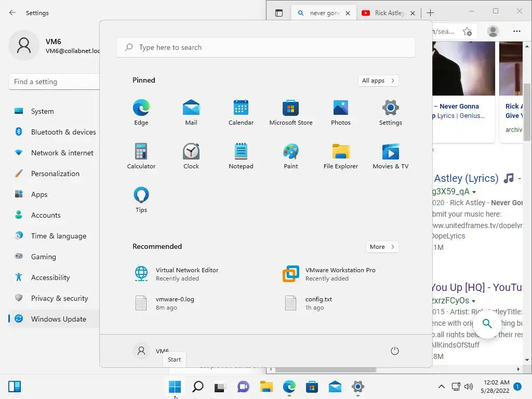Add page to favorites in Edge

click(x=467, y=31)
